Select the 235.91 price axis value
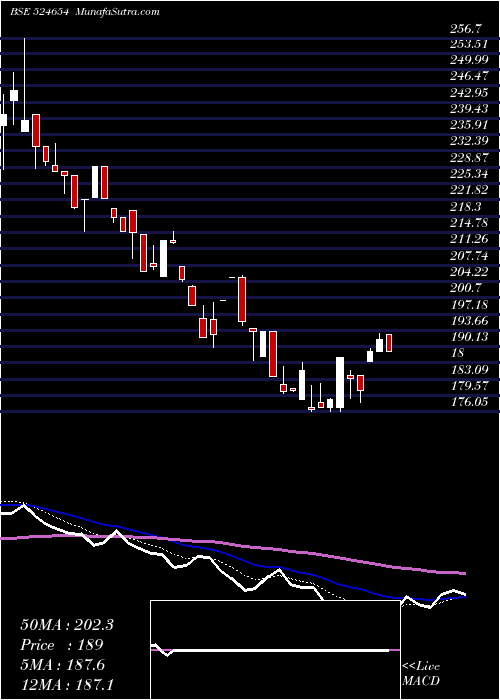Viewport: 500px width, 700px height. click(469, 125)
